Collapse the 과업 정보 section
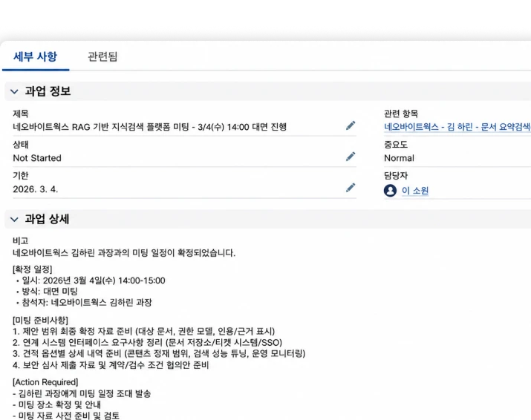 coord(14,91)
